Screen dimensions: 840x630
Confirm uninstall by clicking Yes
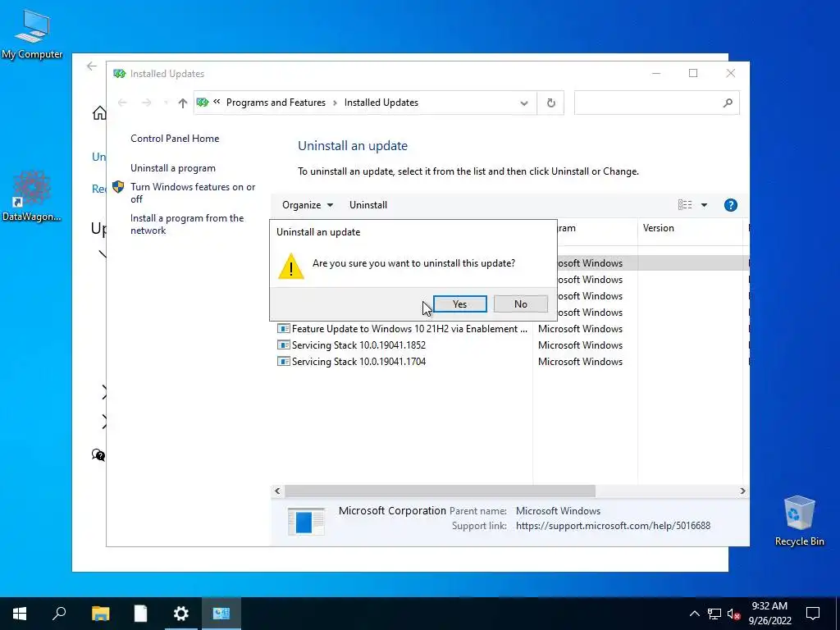[x=459, y=304]
